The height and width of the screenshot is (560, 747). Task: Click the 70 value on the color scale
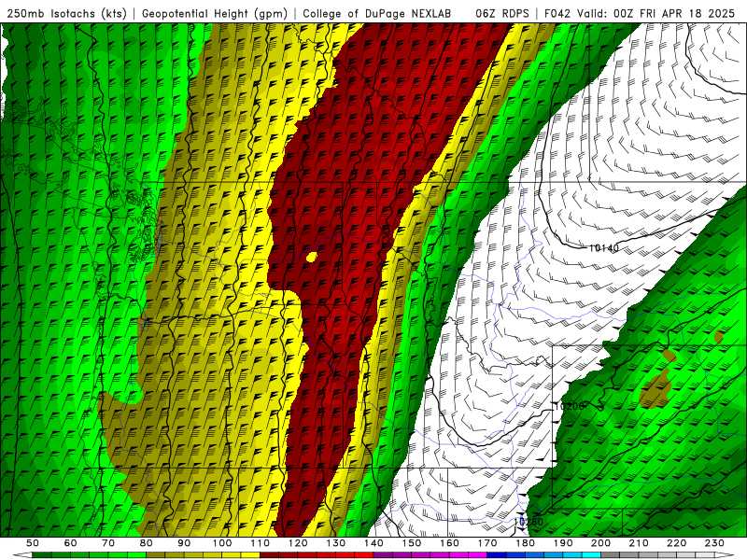108,543
